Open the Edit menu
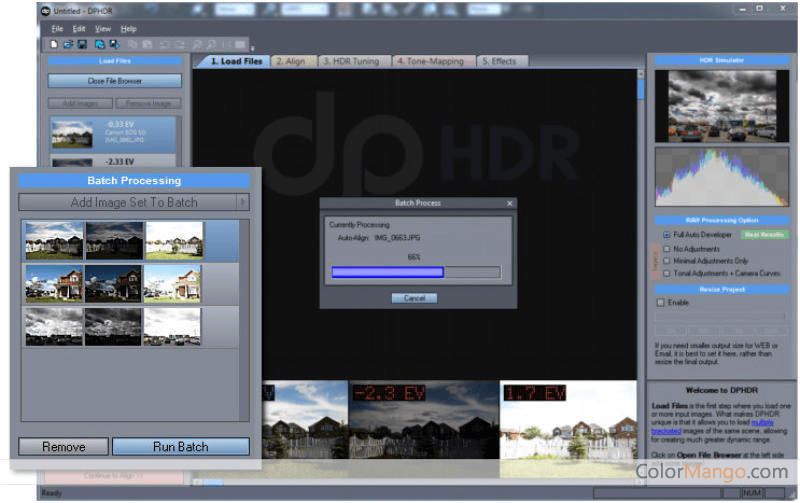Viewport: 800px width, 503px height. tap(79, 29)
